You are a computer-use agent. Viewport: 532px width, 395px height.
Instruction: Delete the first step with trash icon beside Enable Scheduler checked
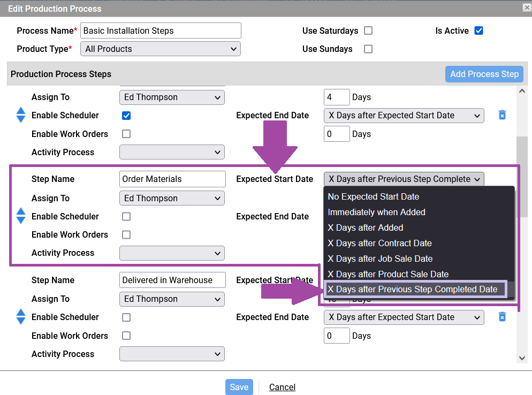coord(502,115)
